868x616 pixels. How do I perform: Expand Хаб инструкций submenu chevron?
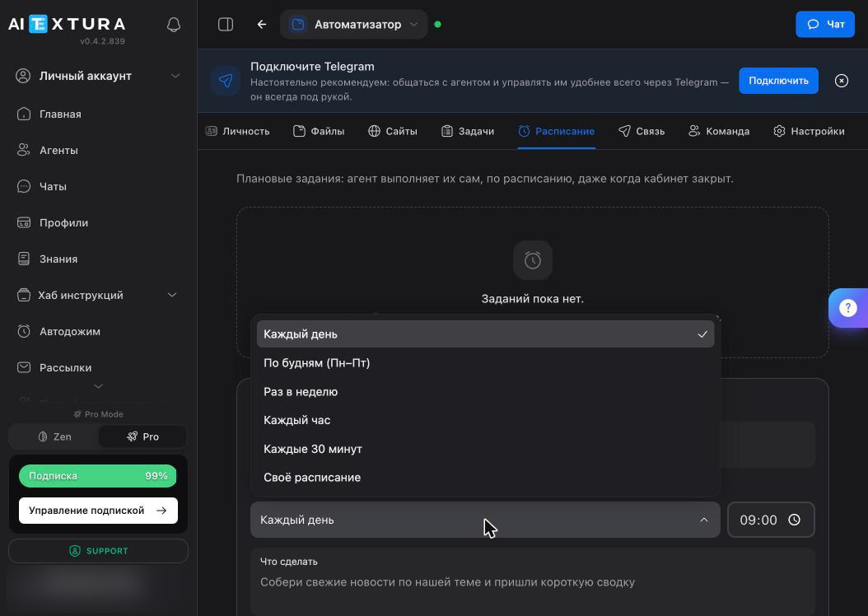pyautogui.click(x=172, y=295)
